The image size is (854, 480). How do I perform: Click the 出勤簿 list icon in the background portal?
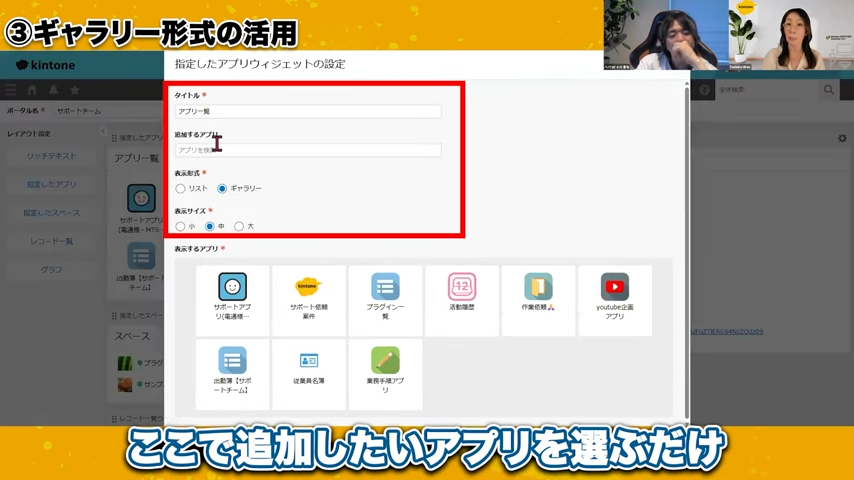141,256
